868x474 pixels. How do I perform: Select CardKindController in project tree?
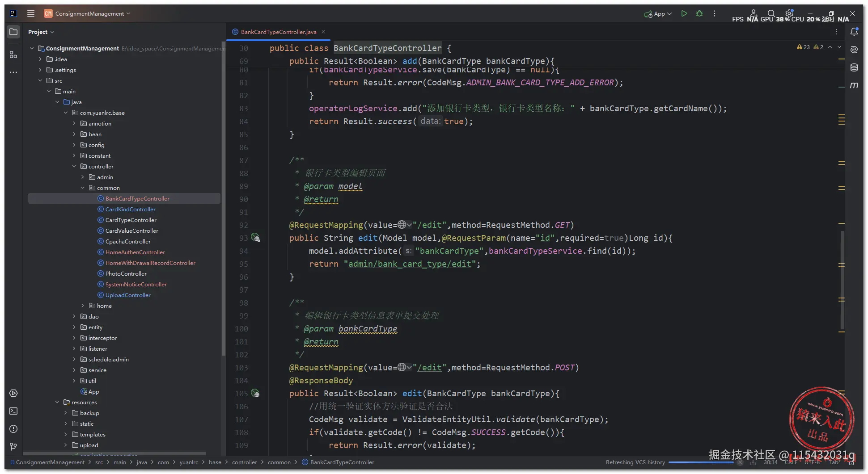point(130,209)
